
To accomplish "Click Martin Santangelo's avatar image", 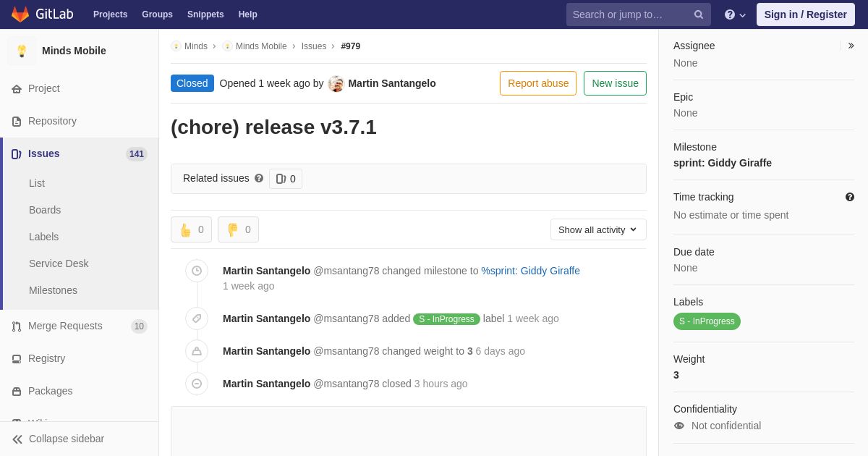I will coord(336,83).
